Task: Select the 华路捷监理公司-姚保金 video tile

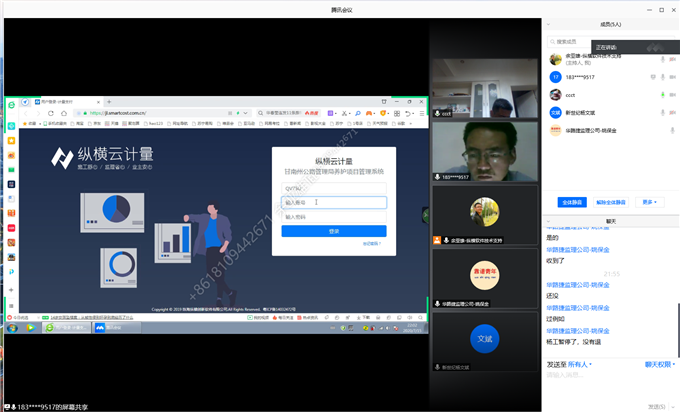Action: pyautogui.click(x=485, y=278)
